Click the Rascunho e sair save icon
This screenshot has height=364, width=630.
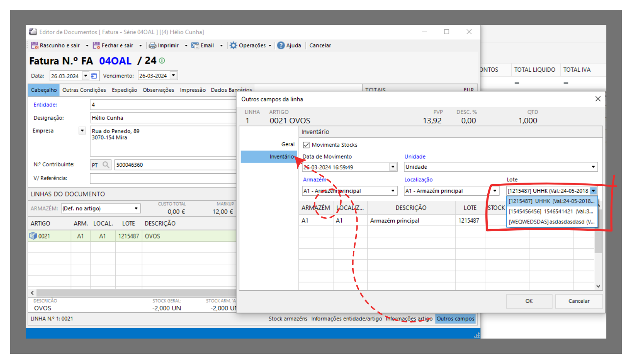click(35, 46)
